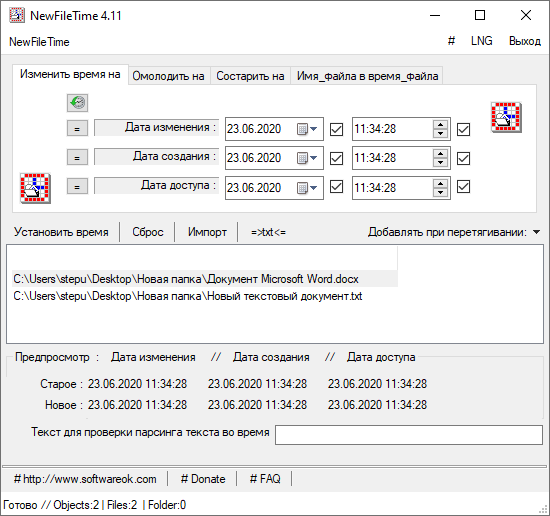Click the Импорт button
This screenshot has width=550, height=516.
click(x=207, y=232)
